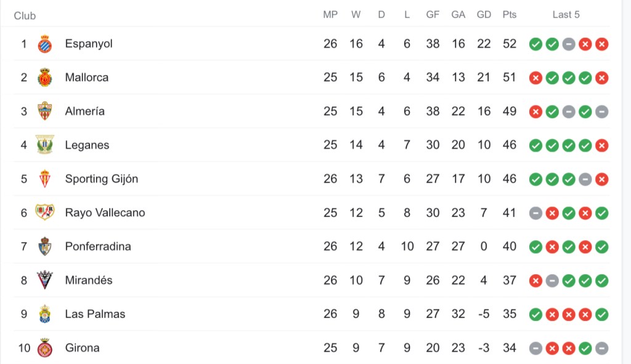The image size is (631, 364).
Task: Select the Las Palmas team name
Action: click(x=95, y=314)
